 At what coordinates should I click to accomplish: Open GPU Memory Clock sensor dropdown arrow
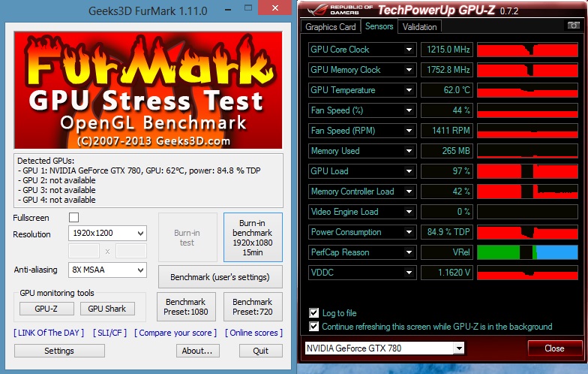409,70
